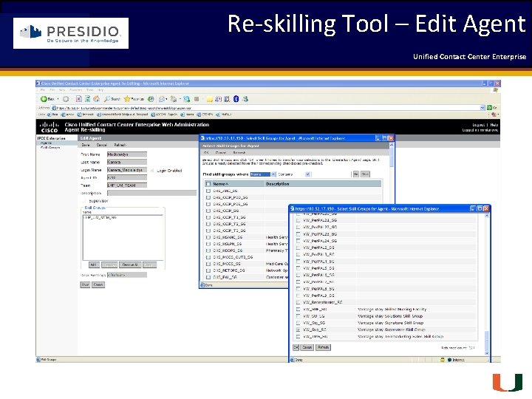The width and height of the screenshot is (532, 399).
Task: Open the View menu in main IE window
Action: tap(62, 90)
